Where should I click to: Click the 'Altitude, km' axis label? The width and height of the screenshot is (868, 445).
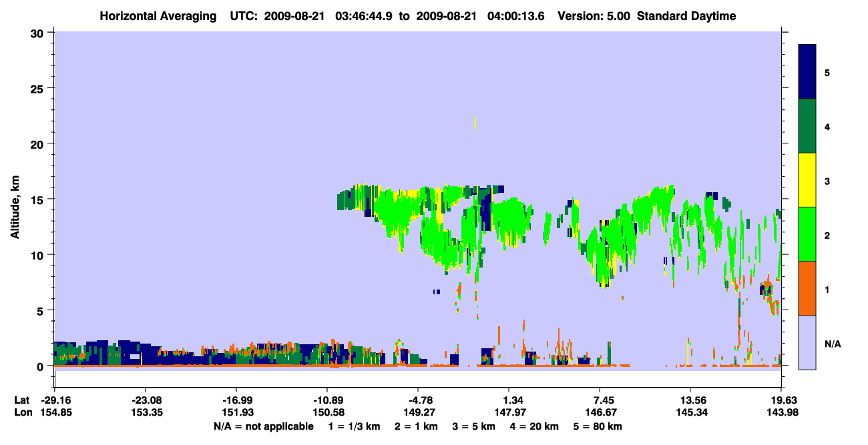click(15, 205)
